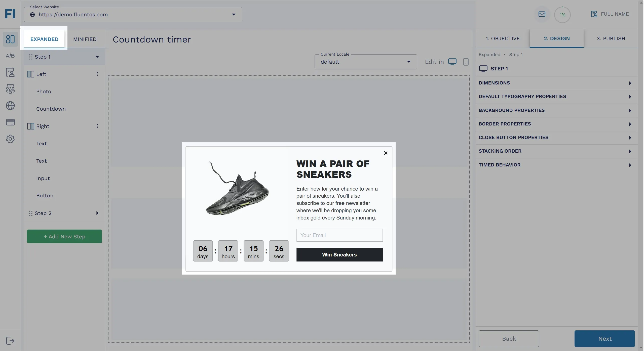The width and height of the screenshot is (644, 351).
Task: Click the Right column layout icon
Action: click(x=31, y=126)
